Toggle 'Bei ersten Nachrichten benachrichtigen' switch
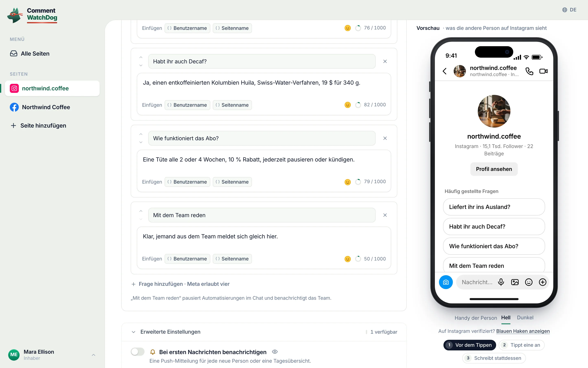This screenshot has height=368, width=588. coord(138,352)
